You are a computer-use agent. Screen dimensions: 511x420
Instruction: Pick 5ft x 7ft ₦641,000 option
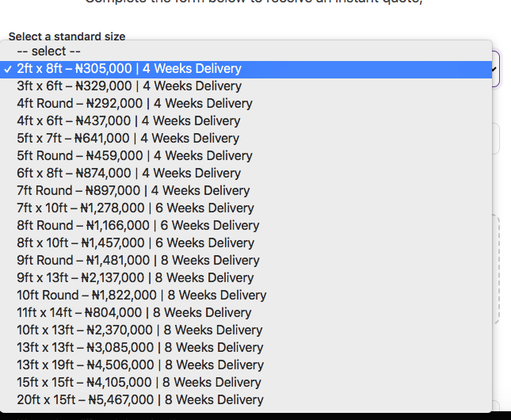[x=128, y=139]
